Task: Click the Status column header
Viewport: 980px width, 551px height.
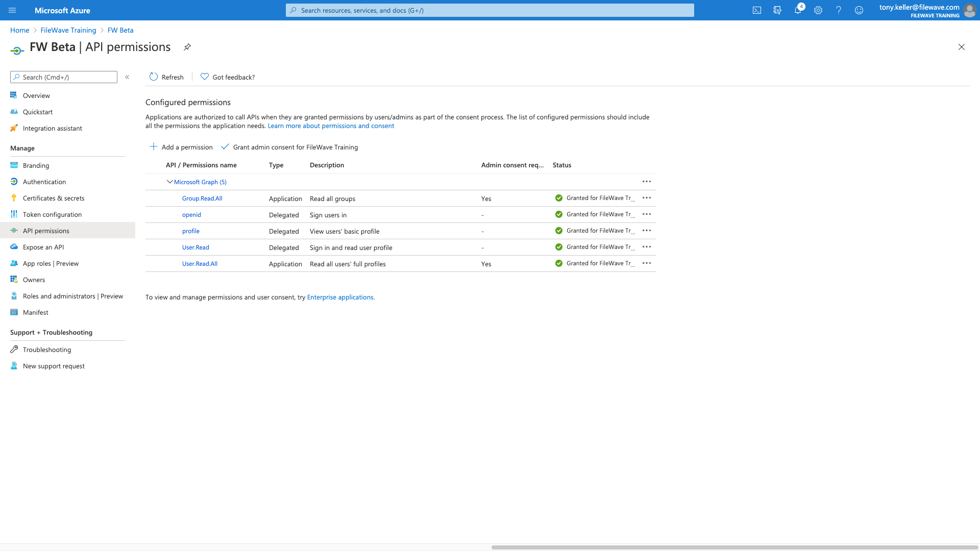Action: pos(562,165)
